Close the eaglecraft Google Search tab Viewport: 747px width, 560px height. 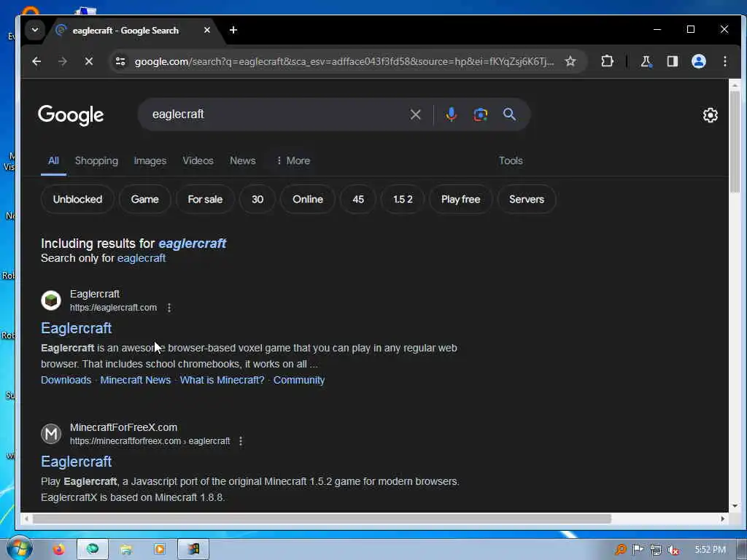[x=206, y=30]
